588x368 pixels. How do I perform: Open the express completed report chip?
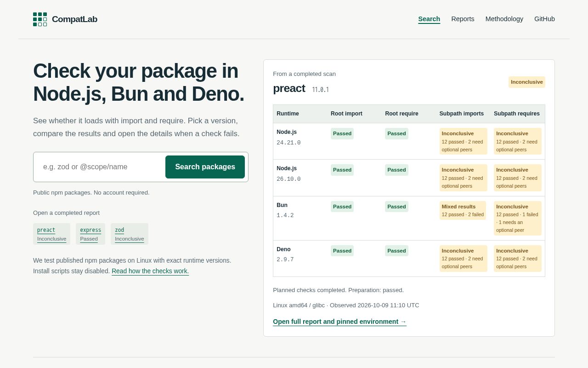pyautogui.click(x=90, y=234)
